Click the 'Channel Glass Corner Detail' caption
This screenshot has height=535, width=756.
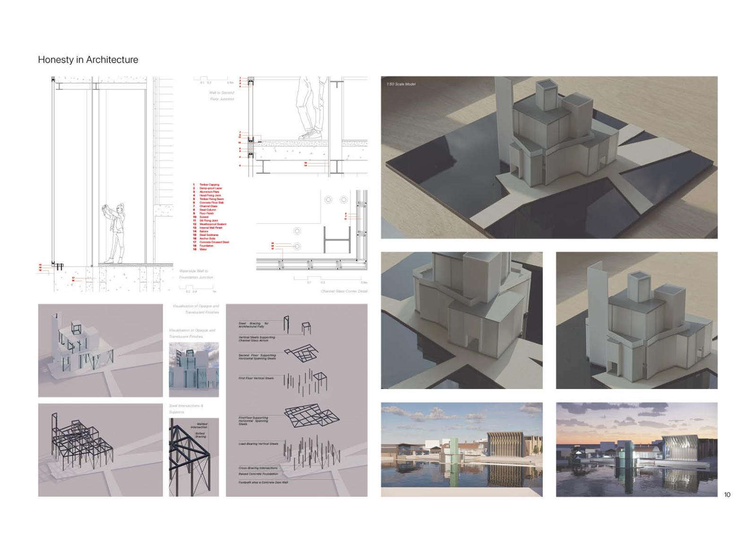point(344,291)
